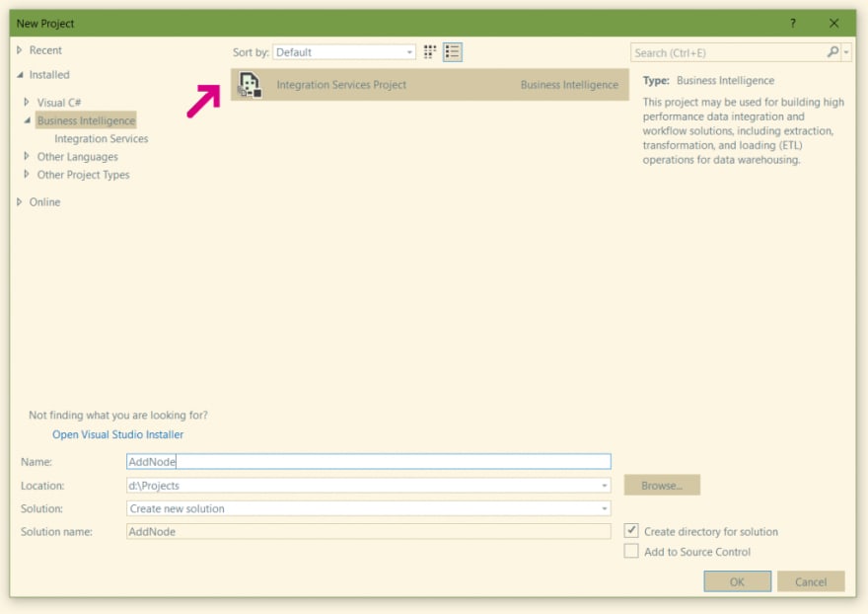Expand the Recent node

click(x=20, y=50)
